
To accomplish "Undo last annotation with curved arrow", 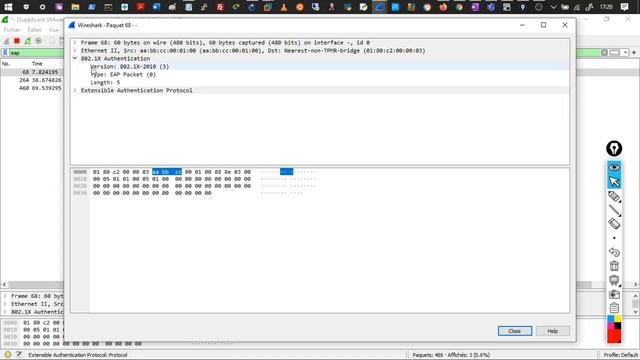I will (614, 252).
